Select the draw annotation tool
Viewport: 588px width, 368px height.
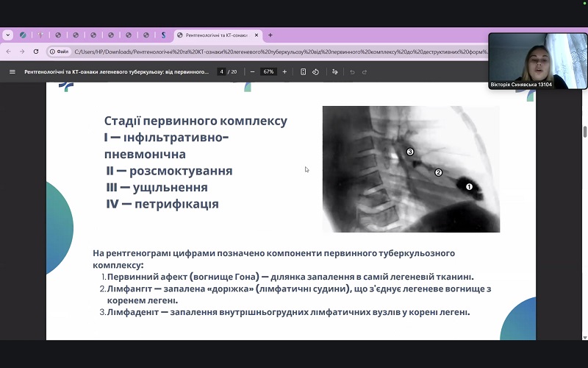coord(334,71)
